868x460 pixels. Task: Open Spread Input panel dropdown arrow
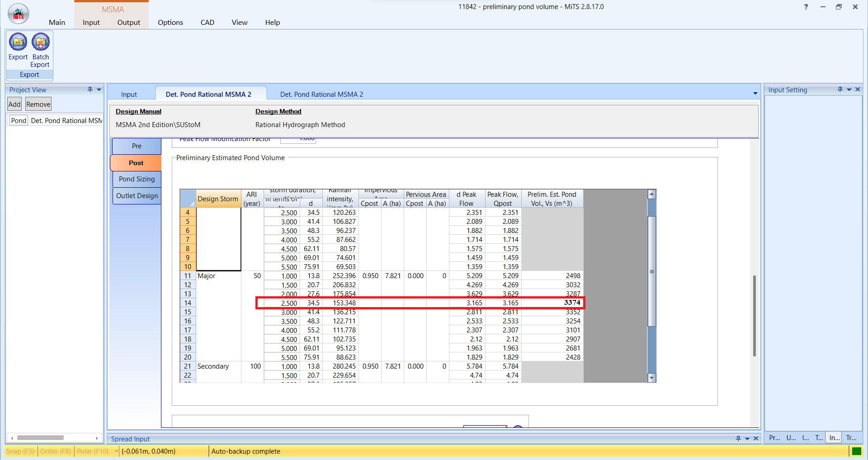coord(747,439)
